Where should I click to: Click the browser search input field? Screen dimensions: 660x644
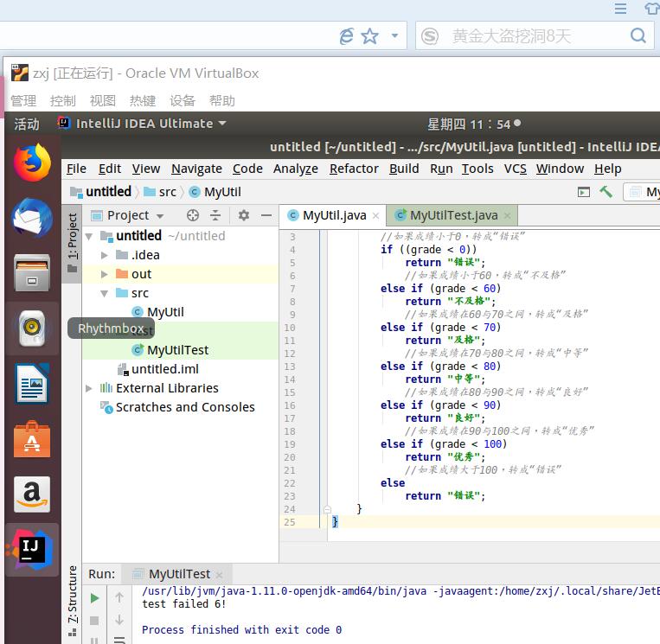coord(535,36)
